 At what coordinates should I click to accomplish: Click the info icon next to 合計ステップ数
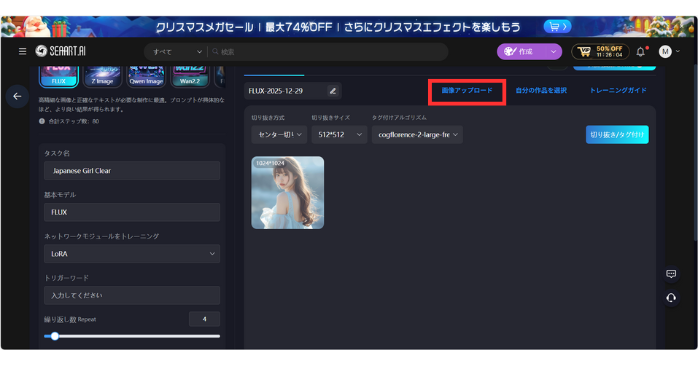click(x=42, y=121)
